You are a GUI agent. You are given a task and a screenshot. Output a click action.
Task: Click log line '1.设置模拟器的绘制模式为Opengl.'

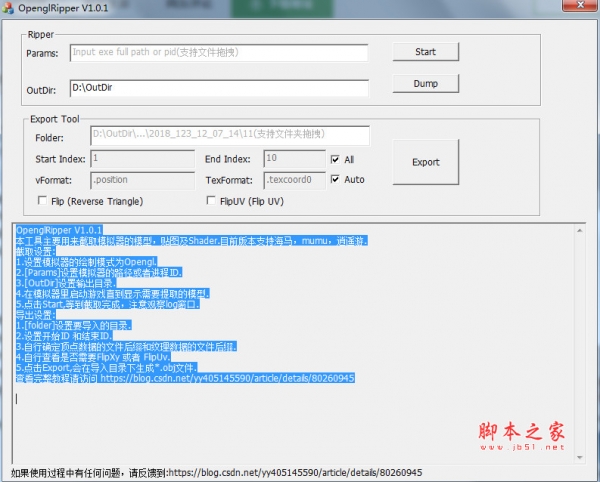pyautogui.click(x=86, y=262)
